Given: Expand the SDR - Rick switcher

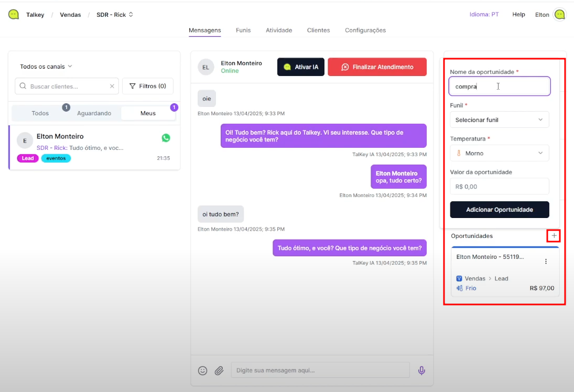Looking at the screenshot, I should (x=115, y=15).
